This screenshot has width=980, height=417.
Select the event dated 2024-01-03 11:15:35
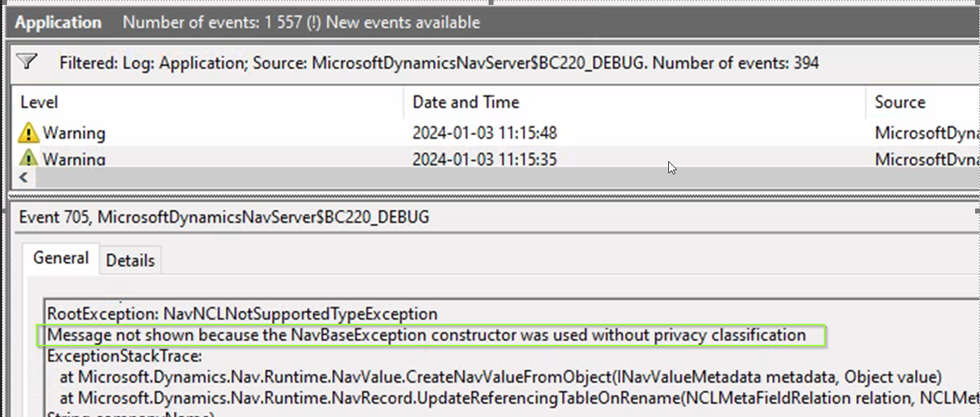click(x=484, y=159)
